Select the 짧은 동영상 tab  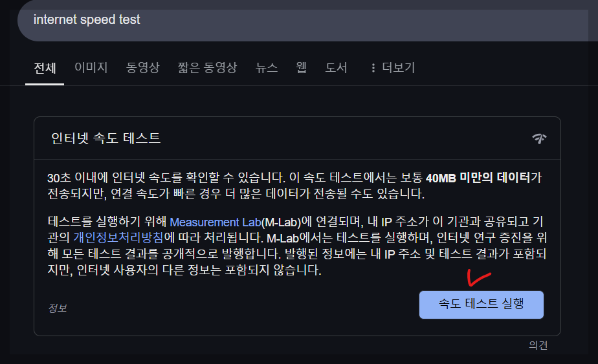pyautogui.click(x=207, y=67)
